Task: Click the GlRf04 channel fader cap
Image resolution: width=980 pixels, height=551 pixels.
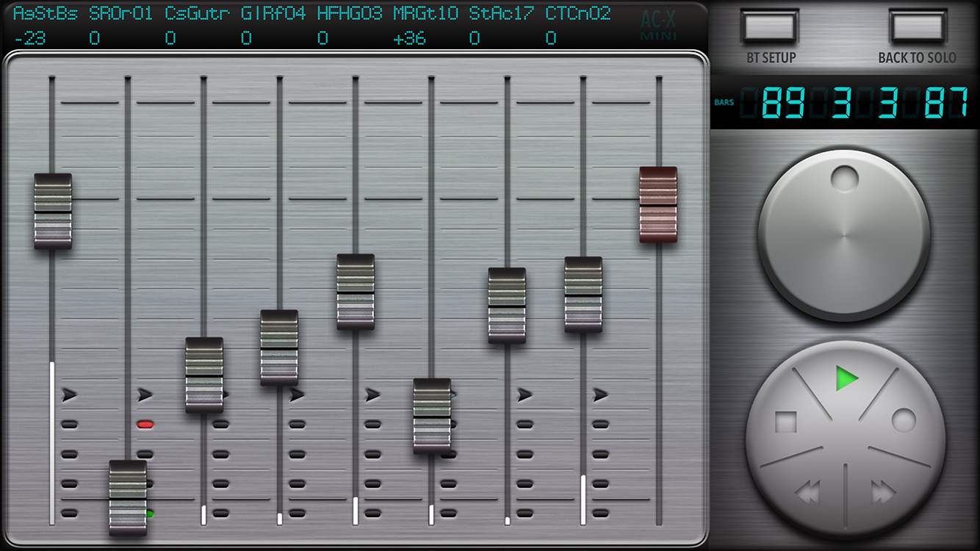Action: (x=279, y=347)
